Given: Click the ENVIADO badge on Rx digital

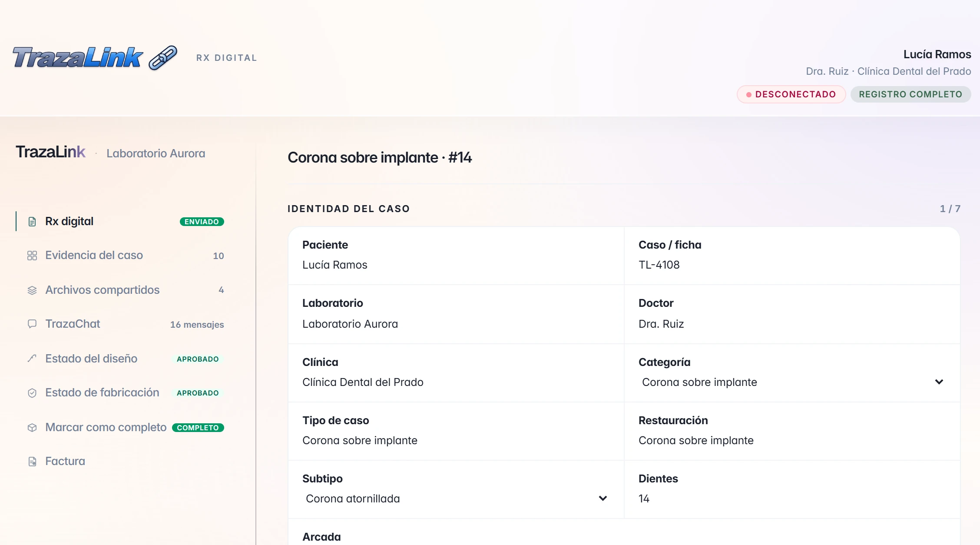Looking at the screenshot, I should point(202,222).
